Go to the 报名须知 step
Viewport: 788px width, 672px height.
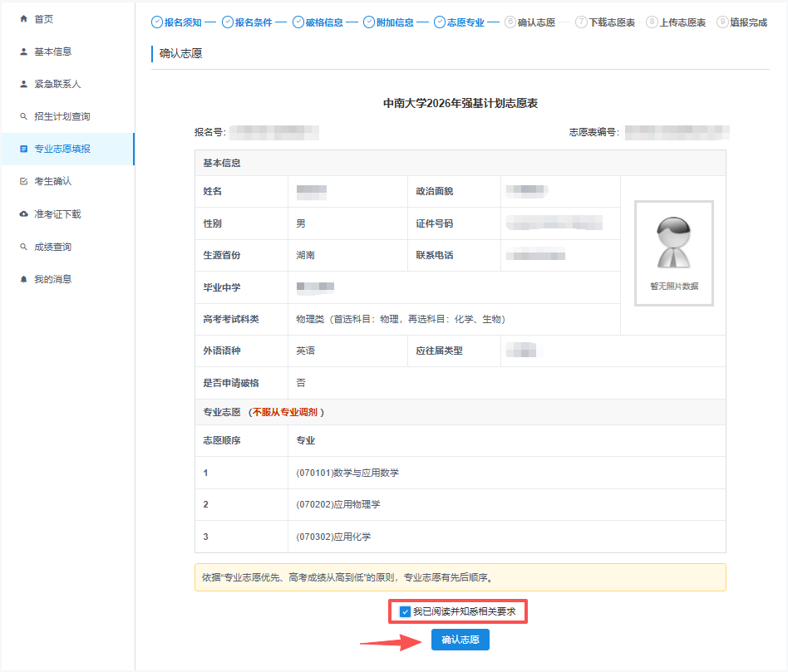coord(176,22)
